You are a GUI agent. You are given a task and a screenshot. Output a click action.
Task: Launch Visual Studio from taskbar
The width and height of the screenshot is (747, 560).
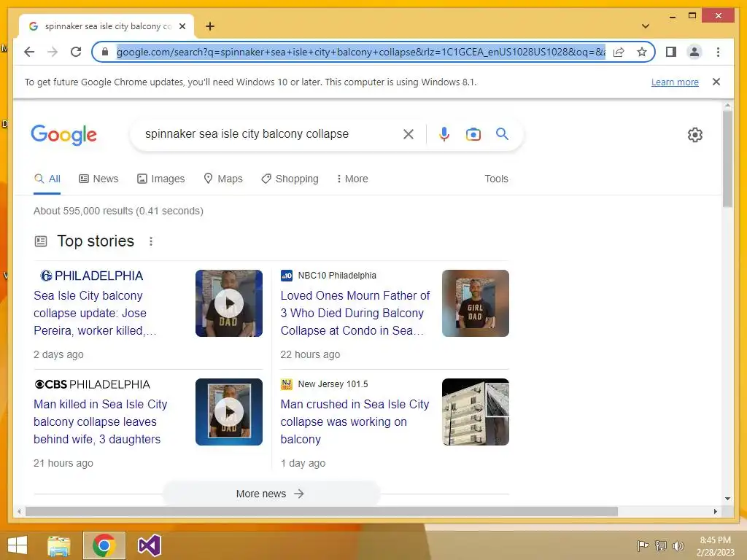[x=149, y=545]
